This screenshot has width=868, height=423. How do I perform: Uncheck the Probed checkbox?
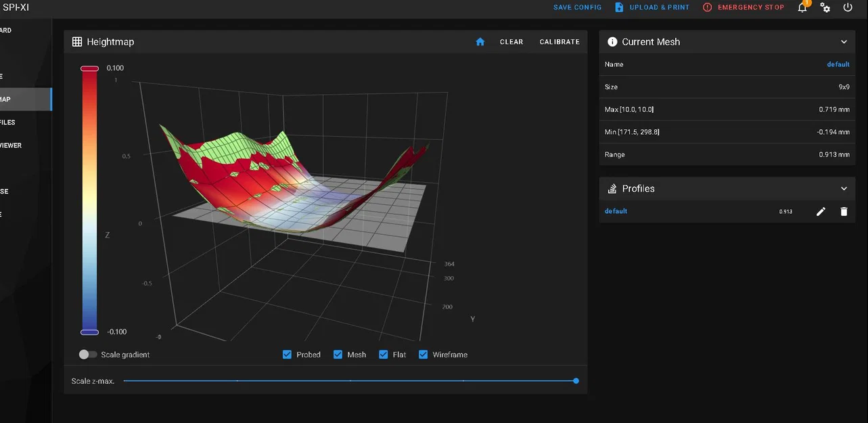pyautogui.click(x=288, y=355)
